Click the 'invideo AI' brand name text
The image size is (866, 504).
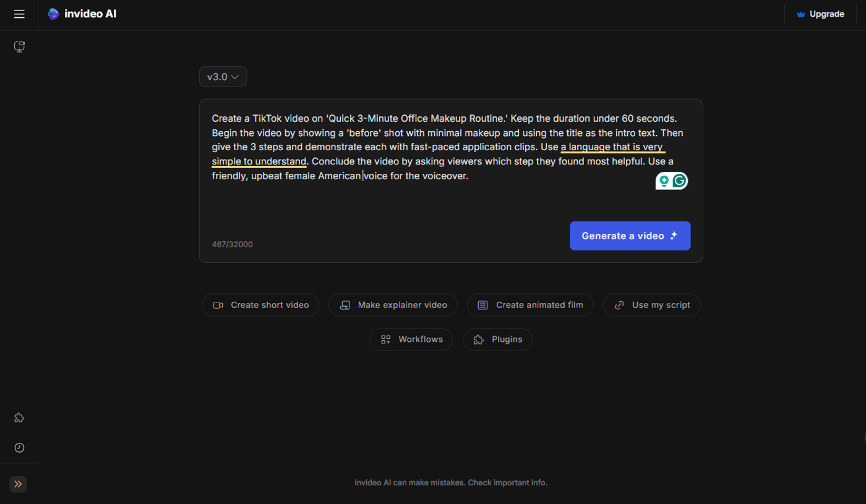coord(90,14)
